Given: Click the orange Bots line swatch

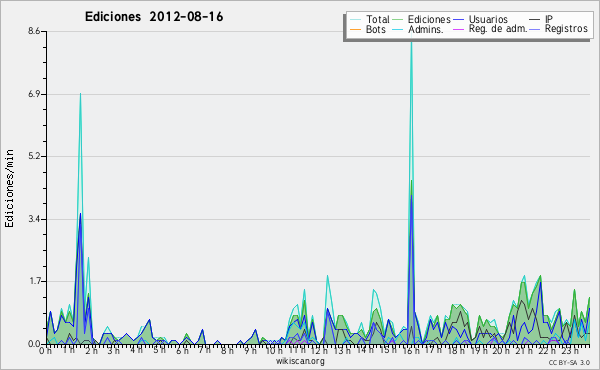Looking at the screenshot, I should coord(355,29).
